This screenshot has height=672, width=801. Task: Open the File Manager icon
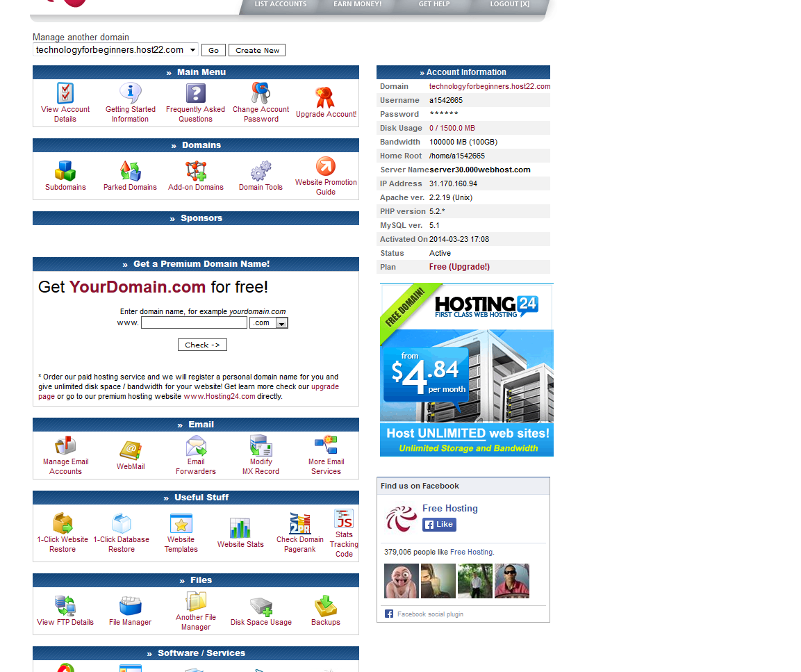coord(131,606)
